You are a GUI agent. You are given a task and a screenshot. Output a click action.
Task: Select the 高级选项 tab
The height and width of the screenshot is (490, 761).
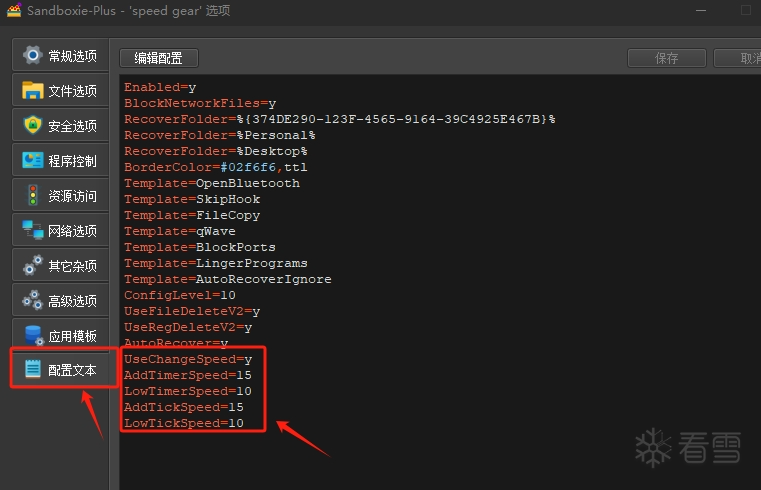pos(60,301)
